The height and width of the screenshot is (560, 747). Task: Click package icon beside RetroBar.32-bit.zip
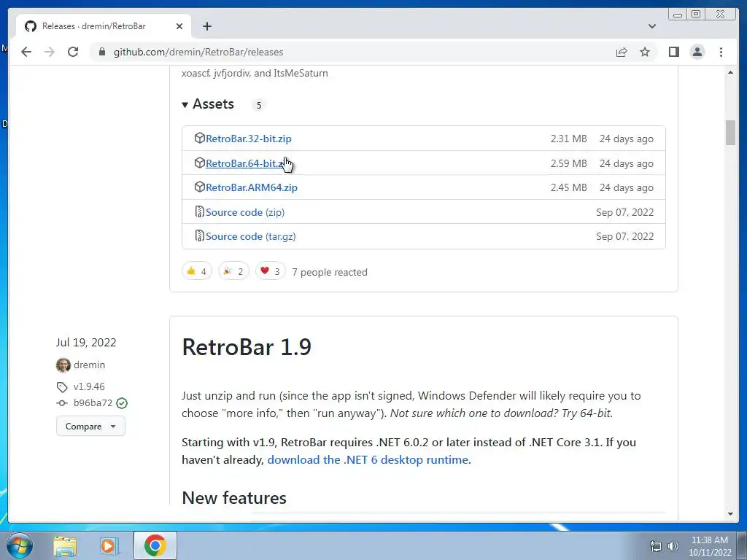click(200, 138)
